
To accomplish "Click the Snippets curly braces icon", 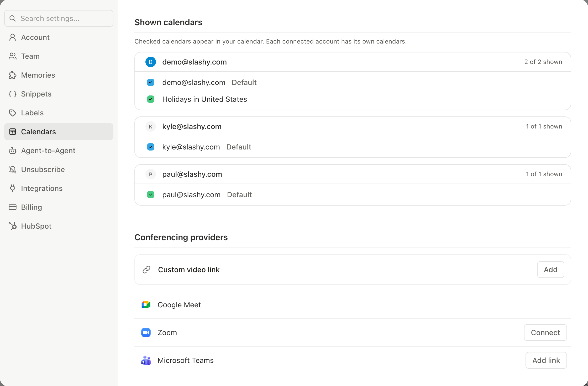I will pyautogui.click(x=13, y=94).
